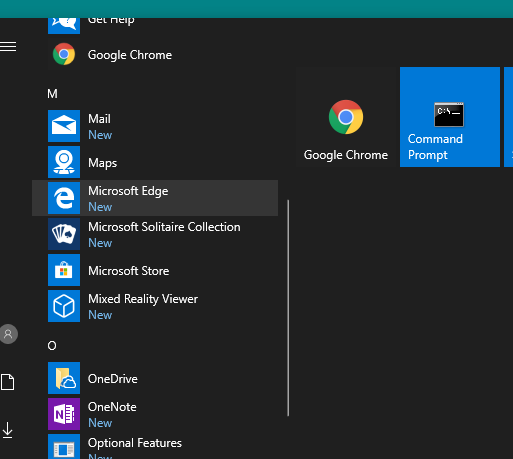Select the Microsoft Edge list label
Screen dimensions: 513x459
(x=128, y=191)
